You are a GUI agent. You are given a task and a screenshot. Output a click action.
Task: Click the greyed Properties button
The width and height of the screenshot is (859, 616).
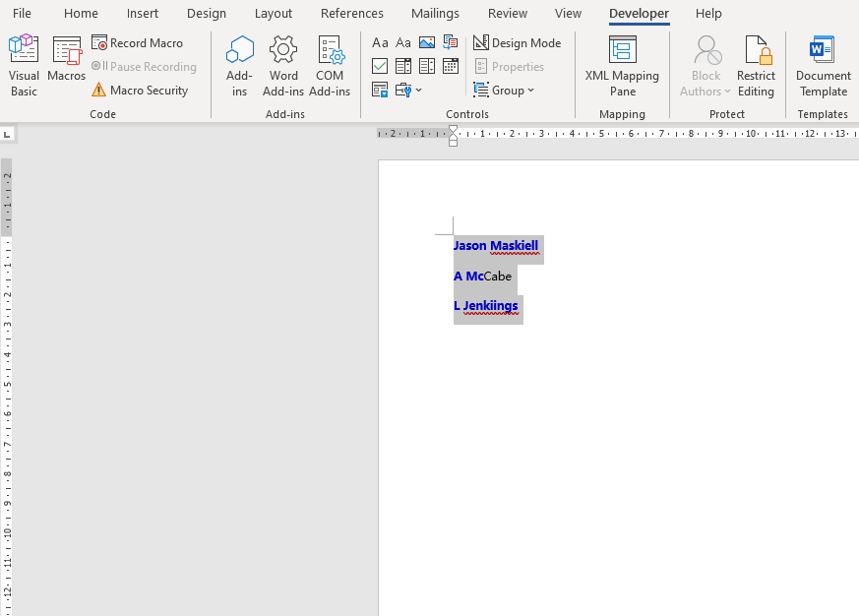pyautogui.click(x=510, y=66)
